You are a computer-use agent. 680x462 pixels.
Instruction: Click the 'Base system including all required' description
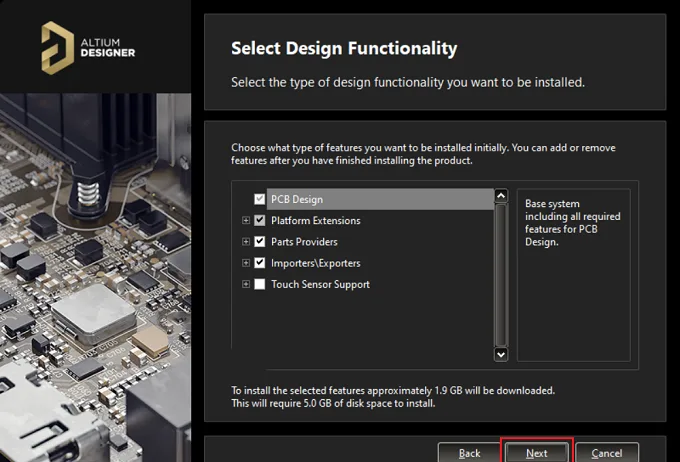(572, 223)
